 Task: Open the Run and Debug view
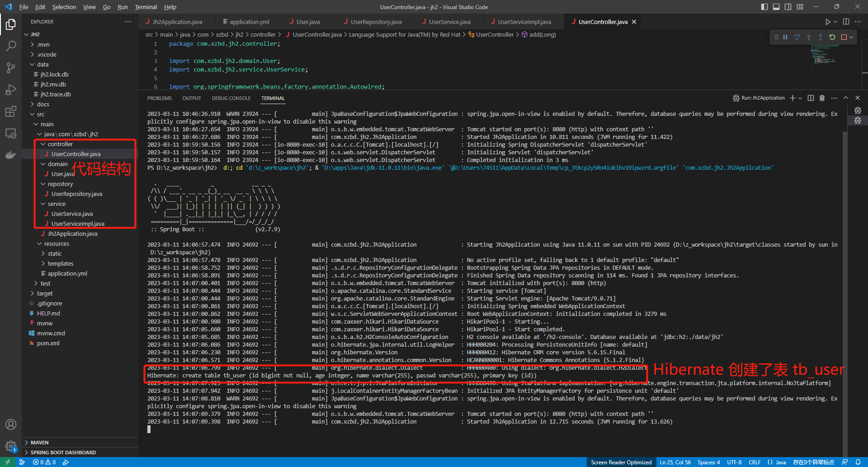tap(10, 90)
